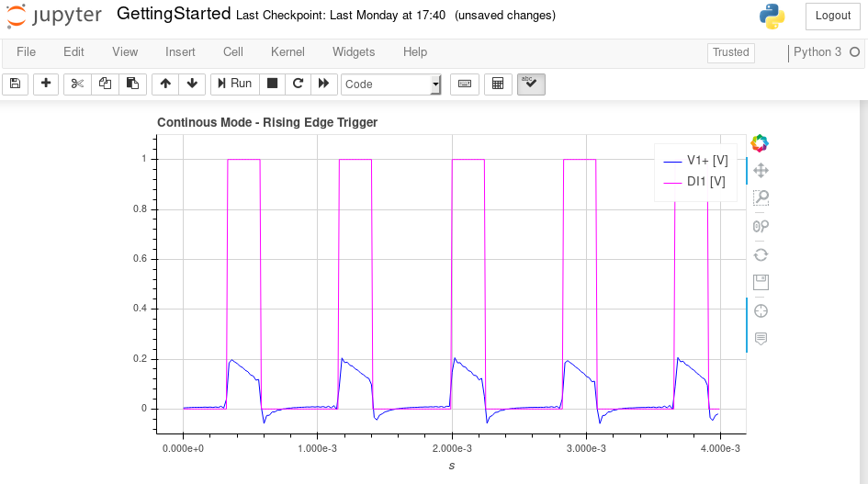
Task: Toggle the Bokeh Pan tool
Action: 761,171
